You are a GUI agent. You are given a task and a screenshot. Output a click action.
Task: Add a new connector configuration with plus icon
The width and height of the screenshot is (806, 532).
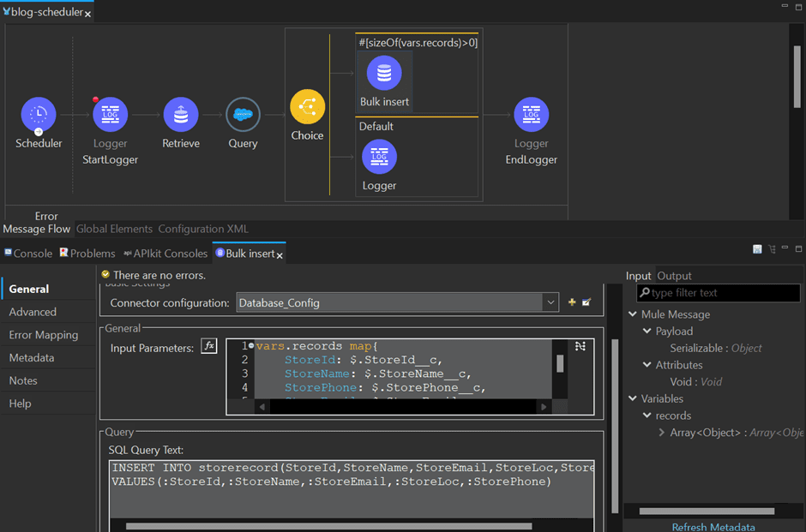(571, 302)
